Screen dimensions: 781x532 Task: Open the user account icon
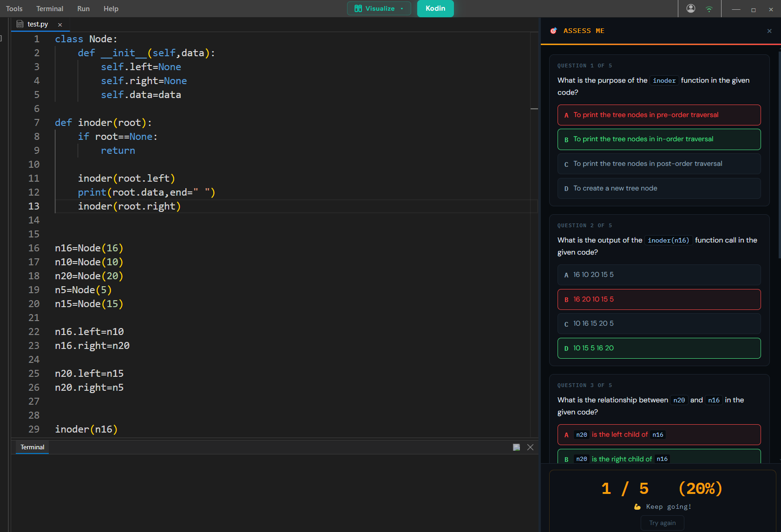point(691,8)
